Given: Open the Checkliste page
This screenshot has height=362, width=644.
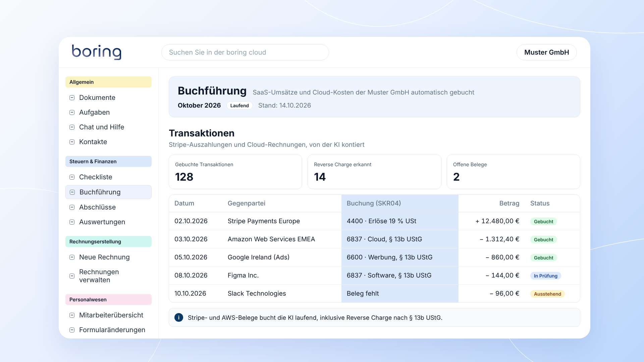Looking at the screenshot, I should point(108,177).
